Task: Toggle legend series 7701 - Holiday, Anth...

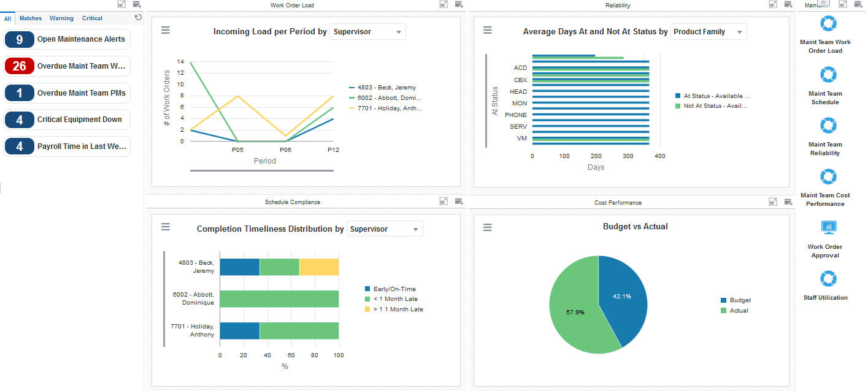Action: point(385,108)
